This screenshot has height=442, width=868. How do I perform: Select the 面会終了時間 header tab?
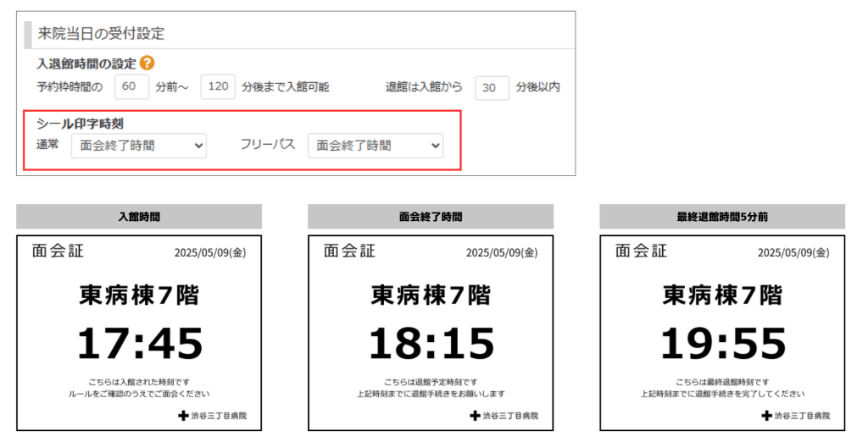pos(431,217)
